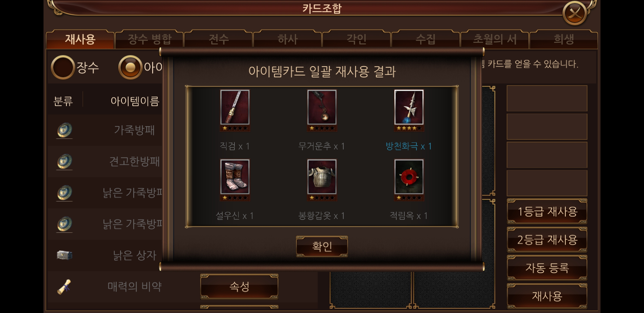The image size is (644, 313).
Task: Click the 견고한방패 list row
Action: (105, 161)
